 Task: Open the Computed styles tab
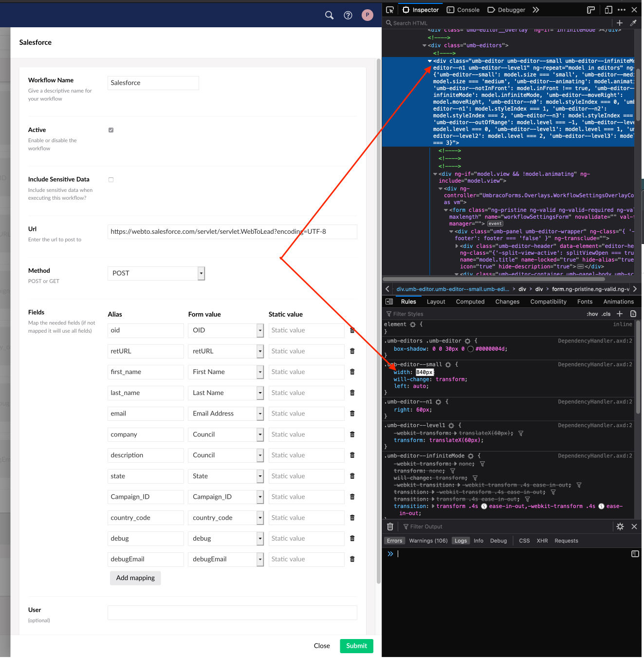(470, 301)
